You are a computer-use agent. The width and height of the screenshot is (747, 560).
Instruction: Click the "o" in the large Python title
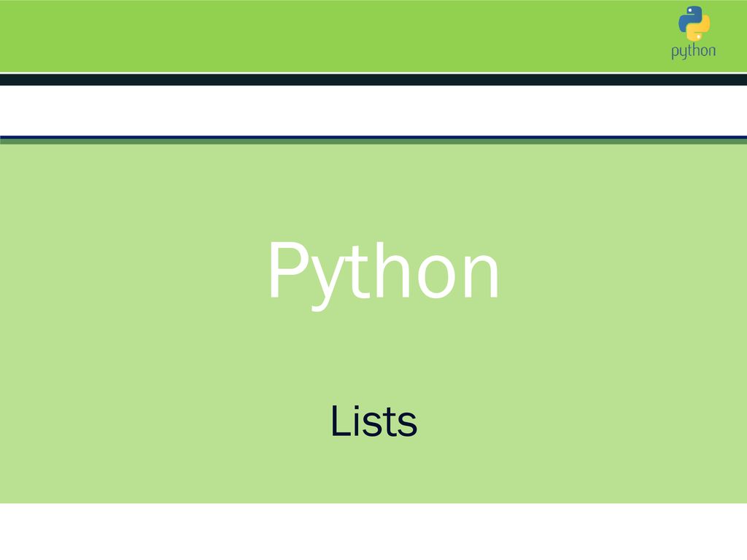point(436,276)
